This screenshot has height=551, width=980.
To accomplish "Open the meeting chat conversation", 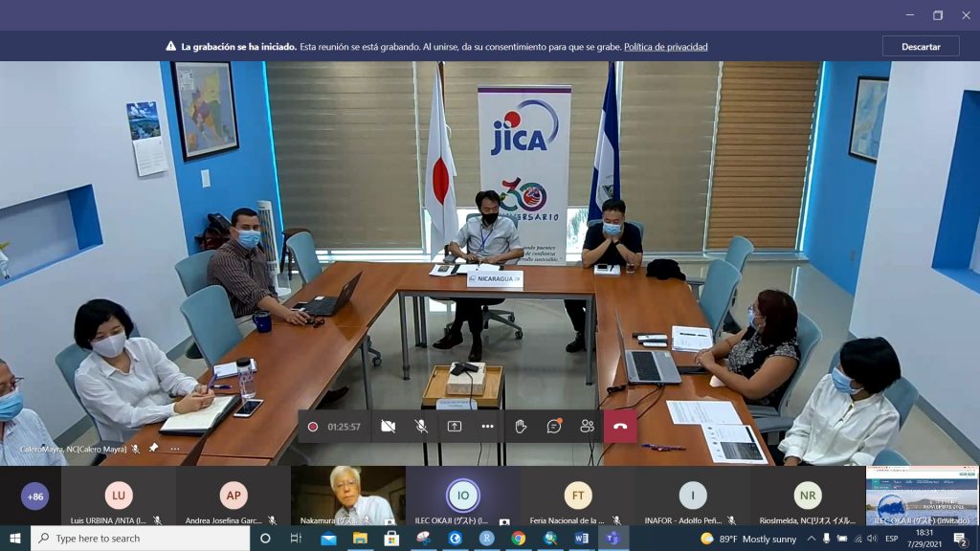I will [x=554, y=427].
